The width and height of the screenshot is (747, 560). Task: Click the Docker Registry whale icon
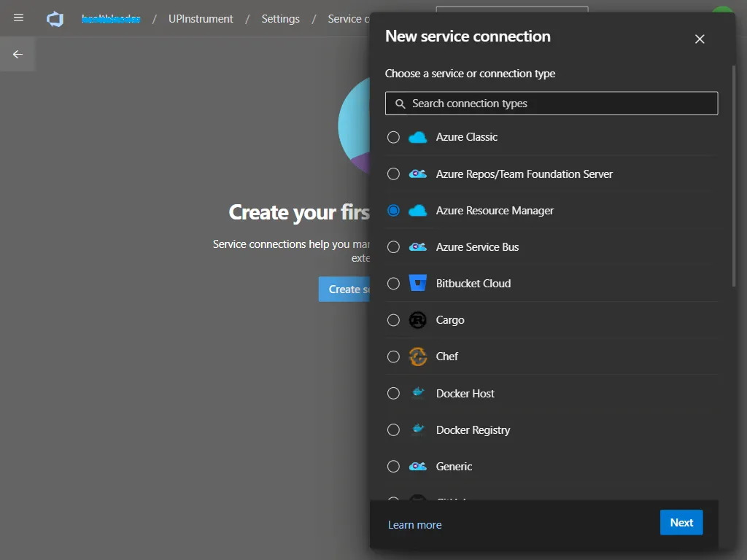pos(418,429)
